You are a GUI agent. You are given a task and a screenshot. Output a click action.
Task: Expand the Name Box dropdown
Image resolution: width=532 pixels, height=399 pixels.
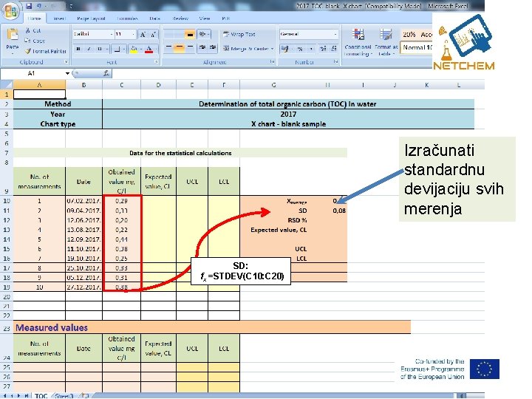67,73
